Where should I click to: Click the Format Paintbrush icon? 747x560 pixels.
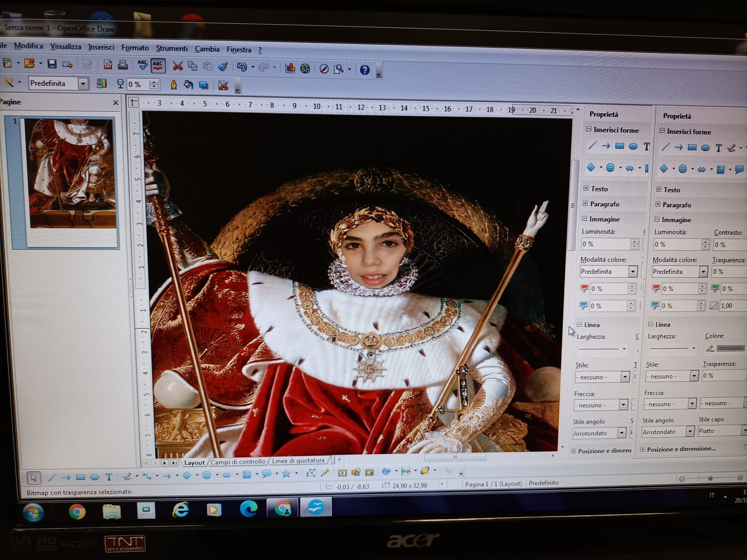pos(223,67)
